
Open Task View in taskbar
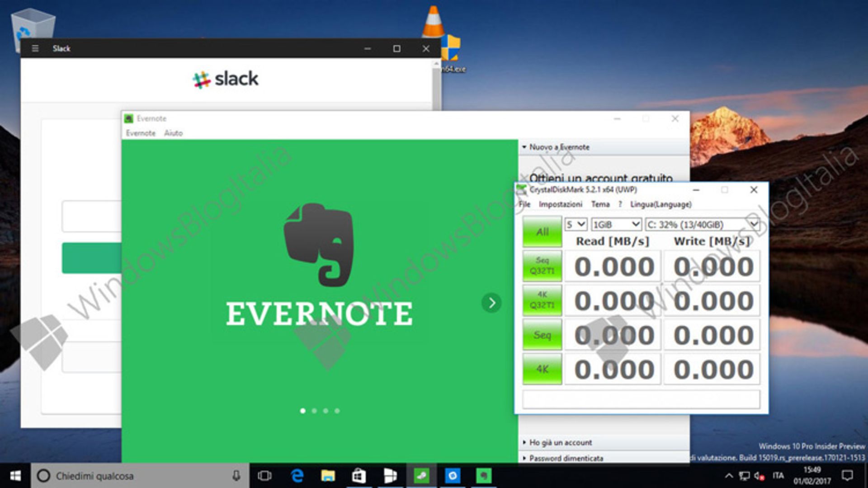(x=264, y=475)
